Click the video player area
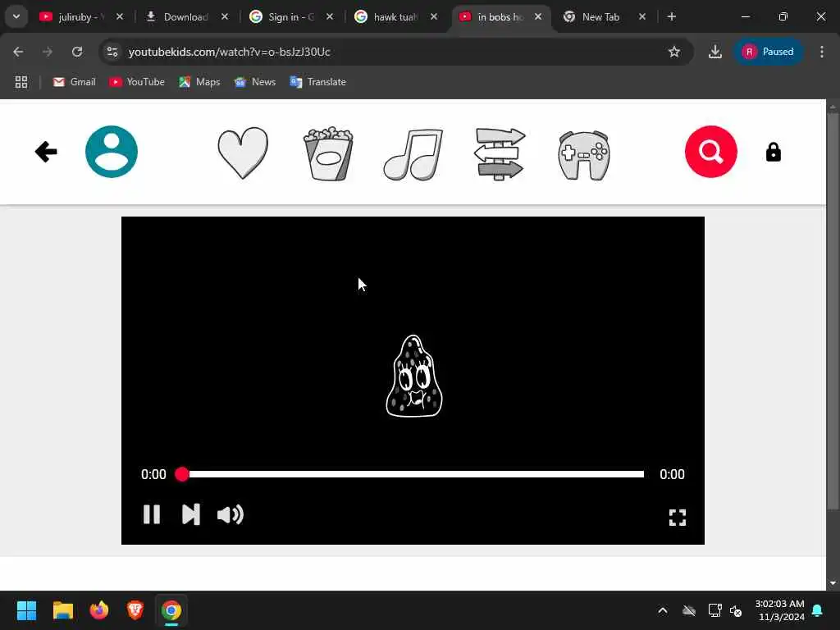The image size is (840, 630). coord(413,381)
